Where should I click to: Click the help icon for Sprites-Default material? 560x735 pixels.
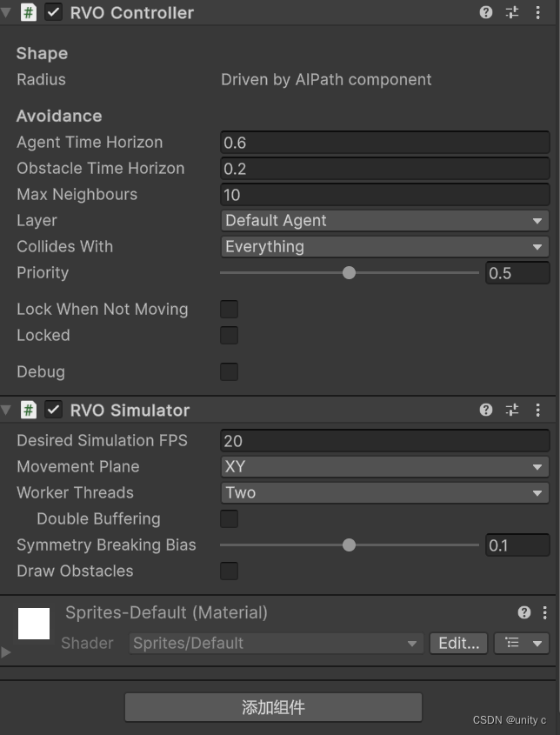pos(523,612)
